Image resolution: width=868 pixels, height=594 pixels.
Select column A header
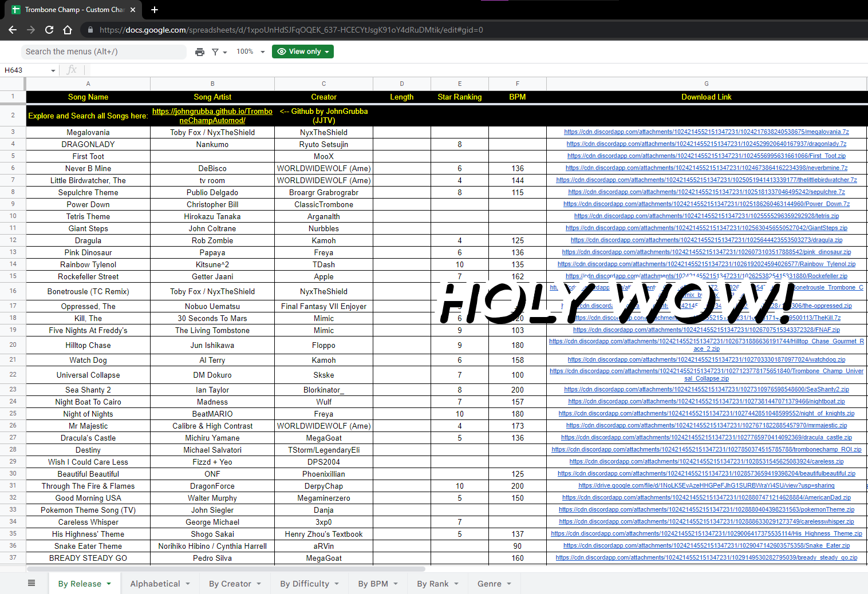point(88,84)
